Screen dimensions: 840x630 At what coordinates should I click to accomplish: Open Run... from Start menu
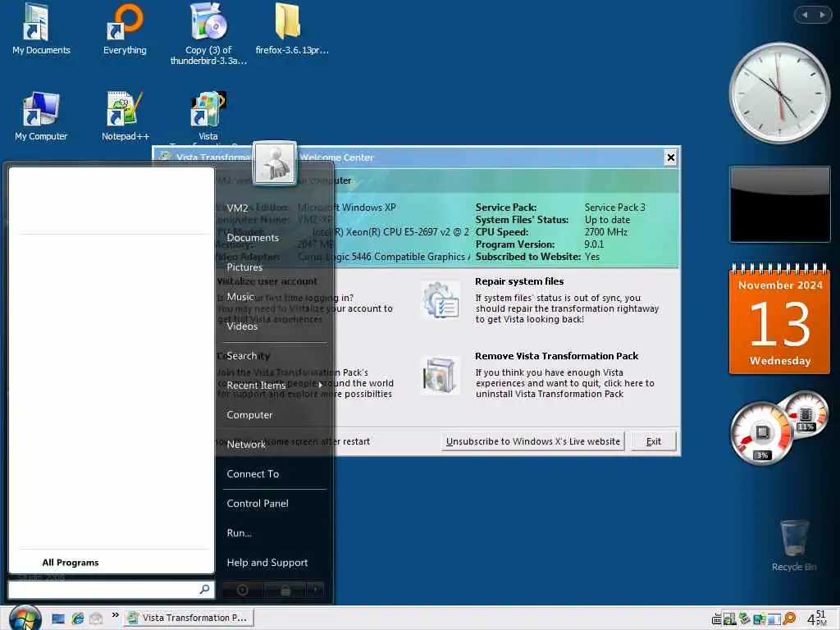pos(239,532)
